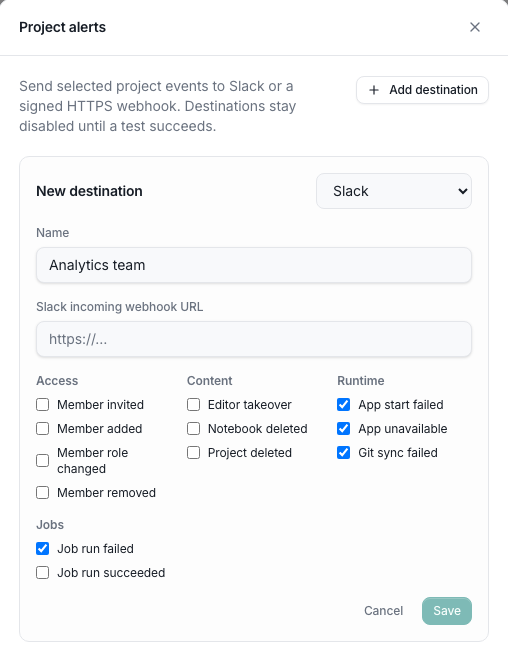
Task: Enable Member removed alerts
Action: point(42,492)
